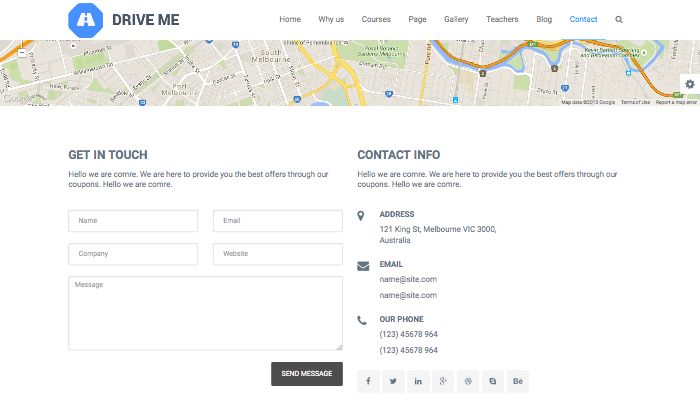
Task: Zoom out the map with the minus button
Action: click(x=21, y=53)
